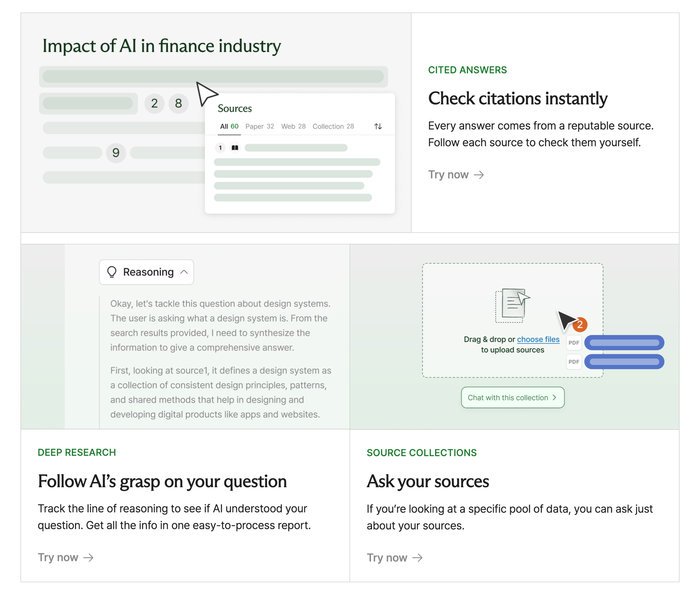Screen dimensions: 700x594
Task: Click the orange badge showing 2
Action: pyautogui.click(x=580, y=324)
